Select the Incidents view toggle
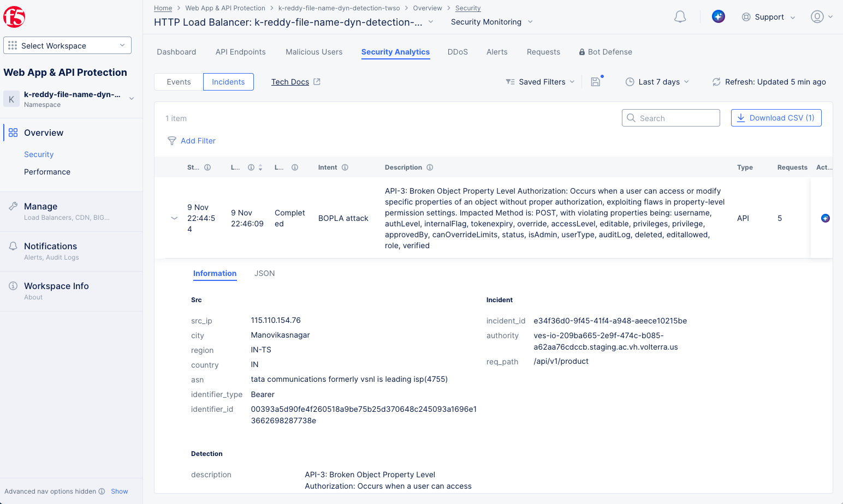The image size is (843, 504). 228,82
